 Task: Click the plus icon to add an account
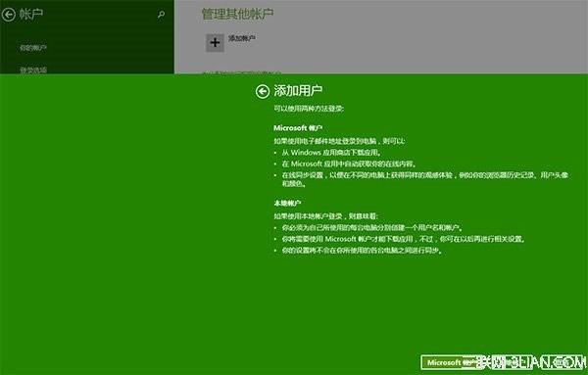point(215,43)
